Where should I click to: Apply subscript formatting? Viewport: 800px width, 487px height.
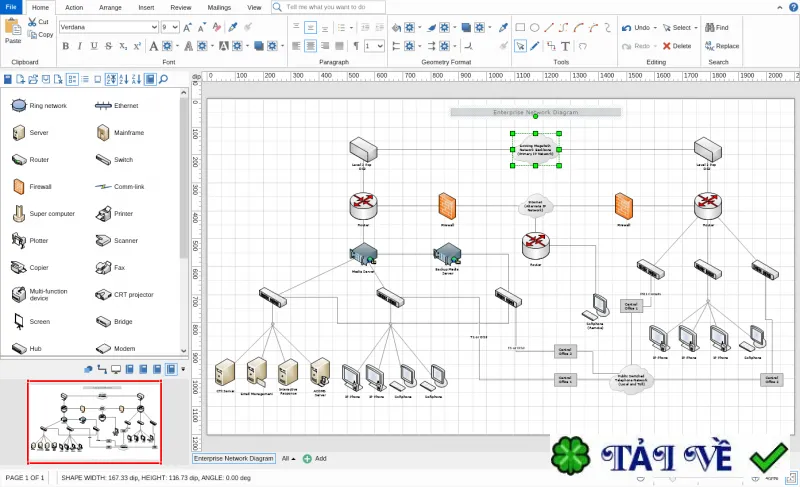tap(123, 46)
